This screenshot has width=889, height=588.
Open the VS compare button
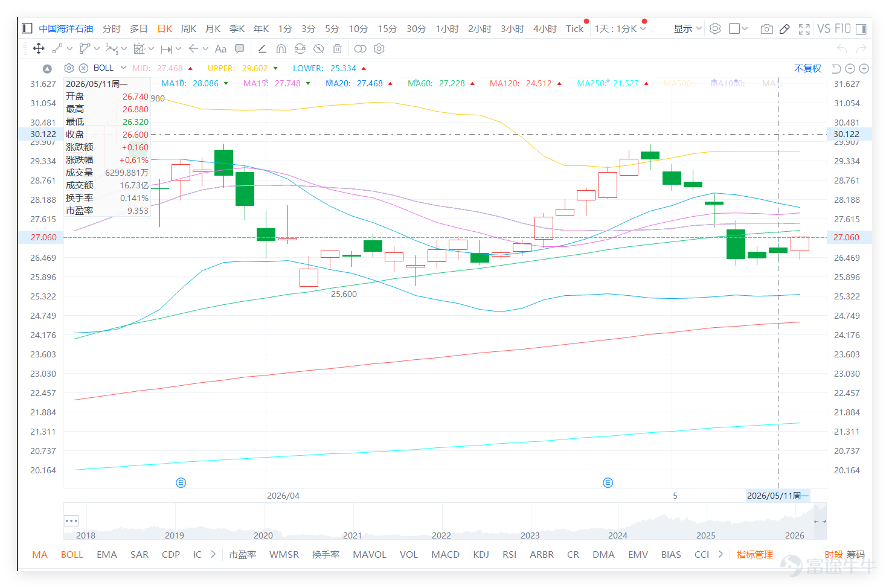[x=824, y=28]
